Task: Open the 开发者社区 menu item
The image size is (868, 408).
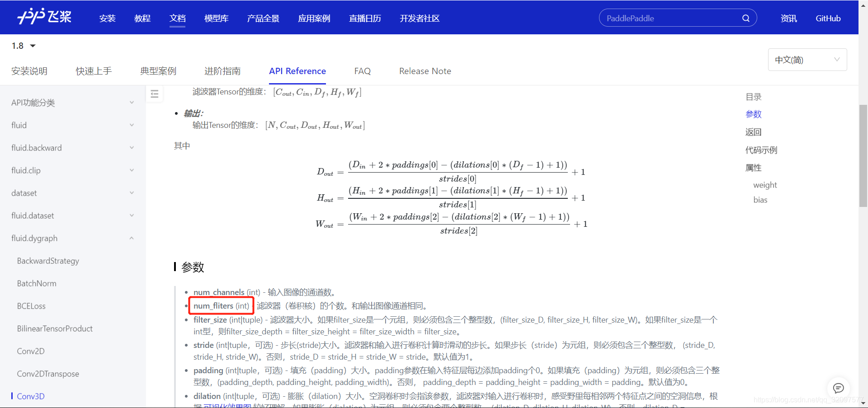Action: tap(420, 19)
